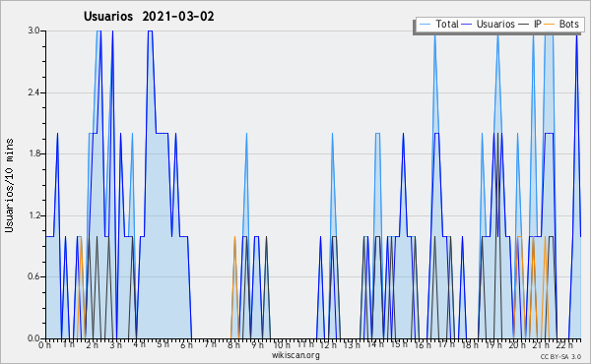
Task: Click the orange Bots legend line
Action: (x=550, y=25)
